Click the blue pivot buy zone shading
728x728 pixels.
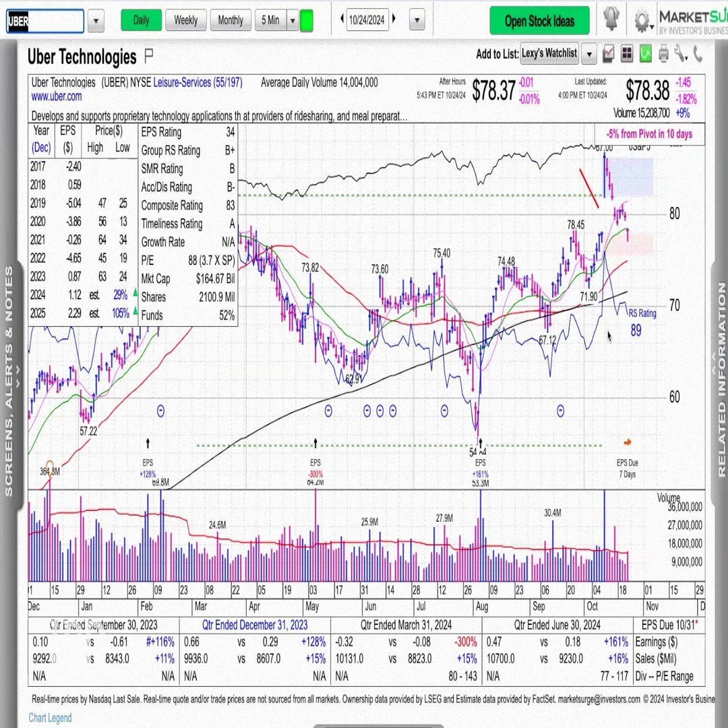tap(630, 177)
